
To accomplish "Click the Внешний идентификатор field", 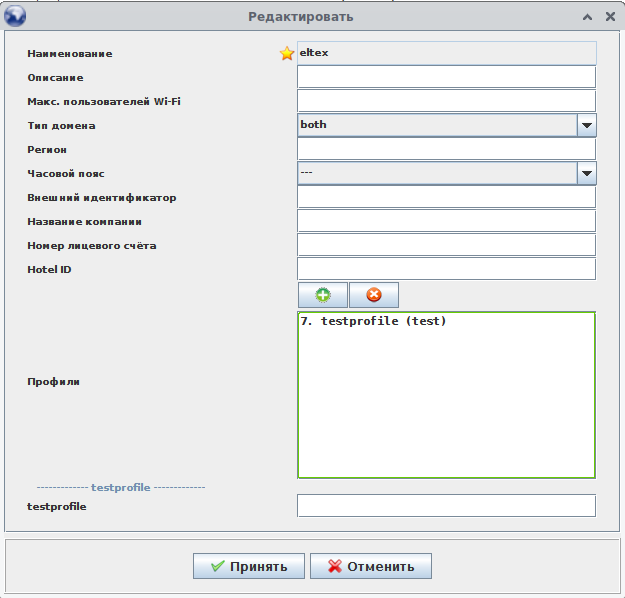I will (x=446, y=197).
